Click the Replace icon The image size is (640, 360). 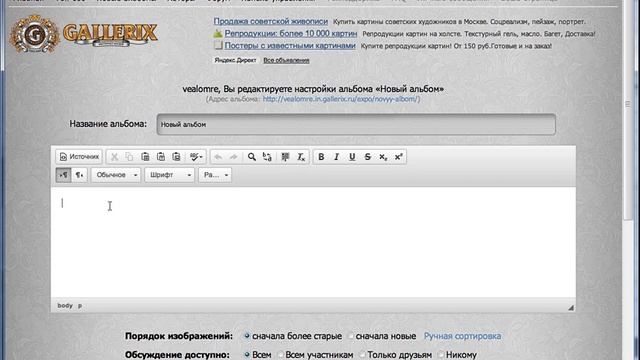point(267,157)
